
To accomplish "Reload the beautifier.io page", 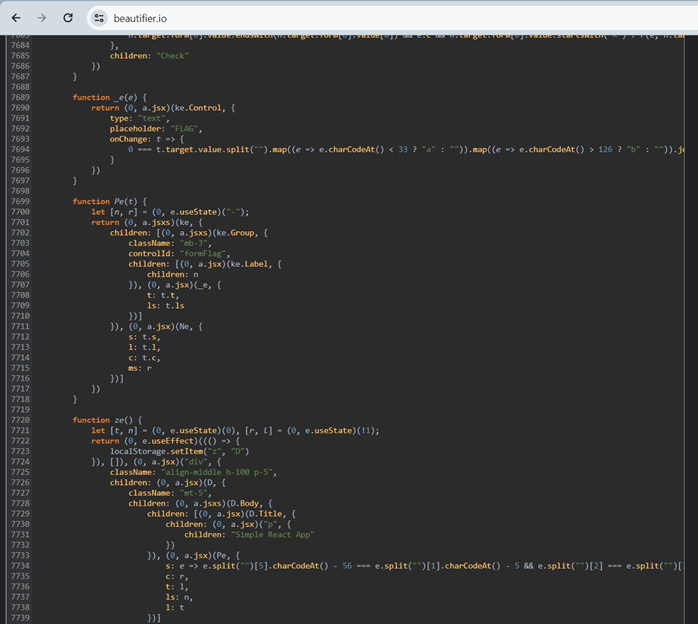I will tap(68, 18).
